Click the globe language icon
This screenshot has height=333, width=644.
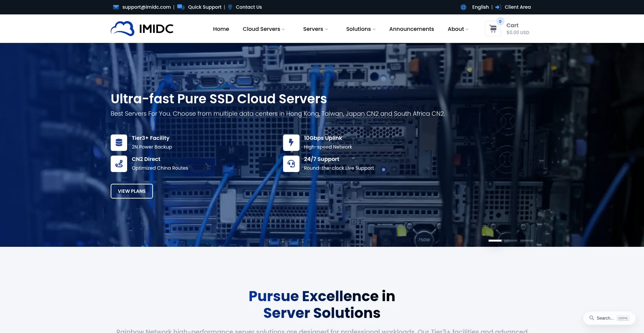click(464, 7)
